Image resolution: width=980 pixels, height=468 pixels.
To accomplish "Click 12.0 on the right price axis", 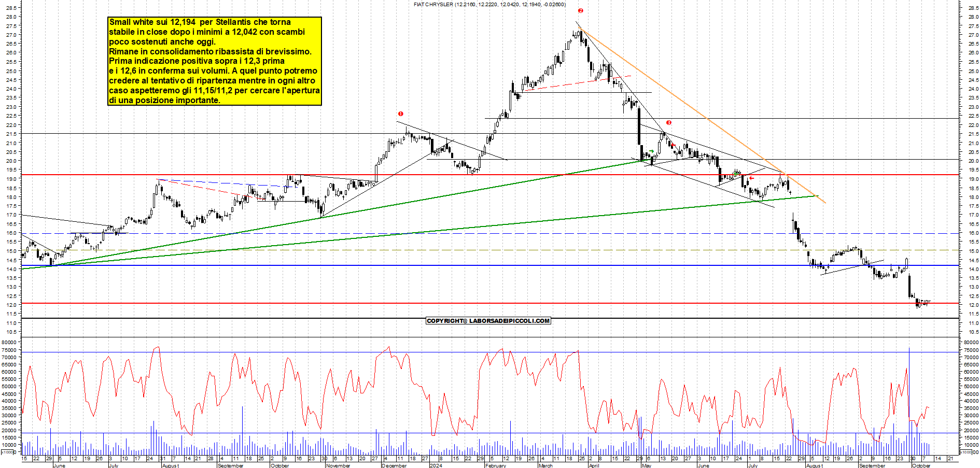I will [973, 305].
